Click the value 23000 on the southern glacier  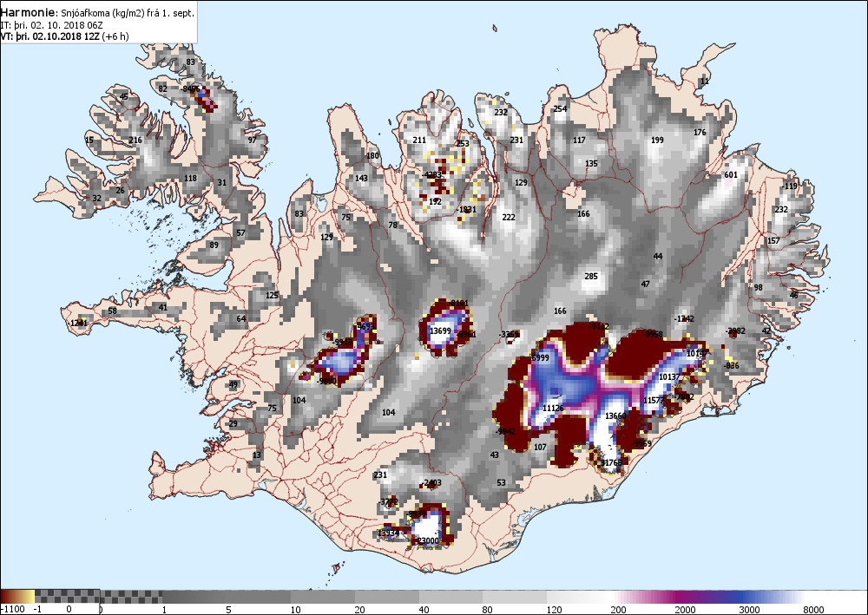[x=428, y=541]
